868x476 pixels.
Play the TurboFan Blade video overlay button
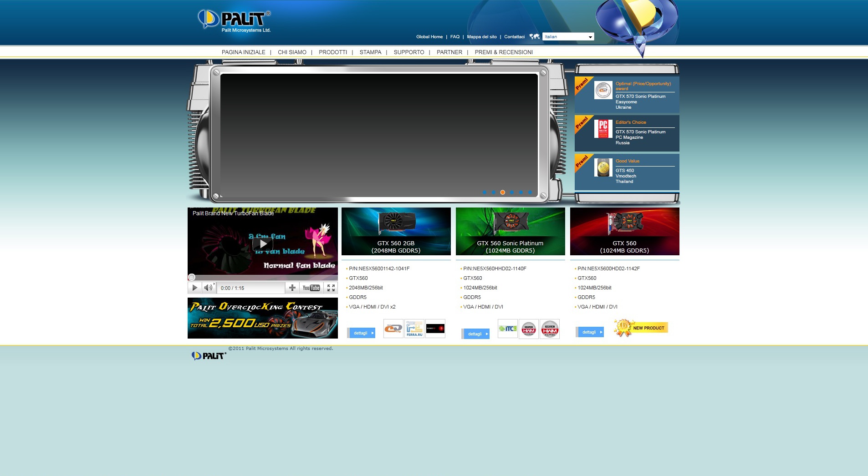point(263,244)
